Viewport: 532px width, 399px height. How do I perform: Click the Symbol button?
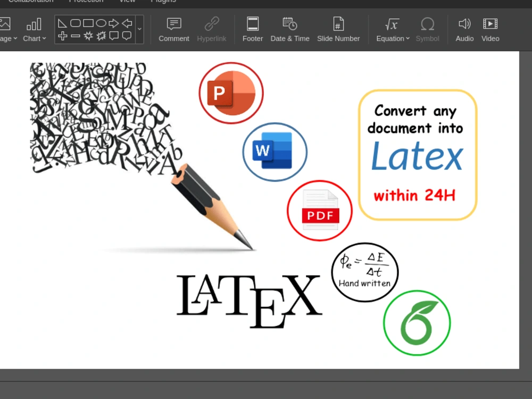point(427,30)
